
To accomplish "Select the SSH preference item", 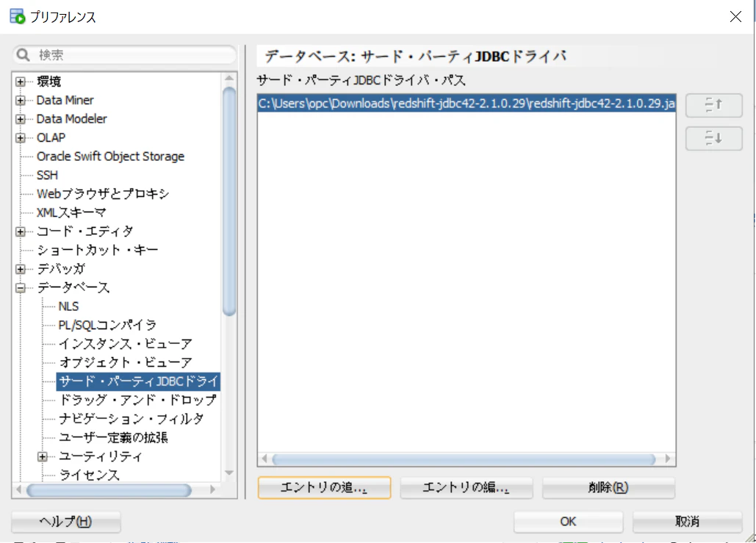I will pos(47,175).
